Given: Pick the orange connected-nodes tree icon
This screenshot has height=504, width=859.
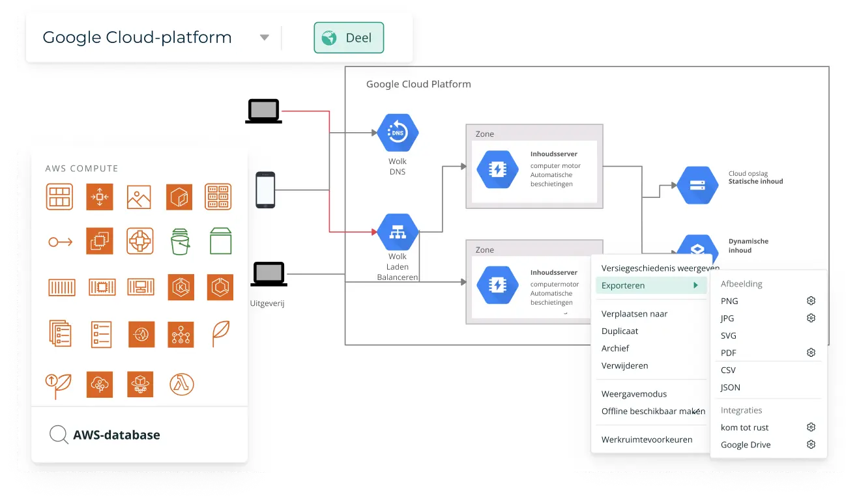Looking at the screenshot, I should (181, 333).
